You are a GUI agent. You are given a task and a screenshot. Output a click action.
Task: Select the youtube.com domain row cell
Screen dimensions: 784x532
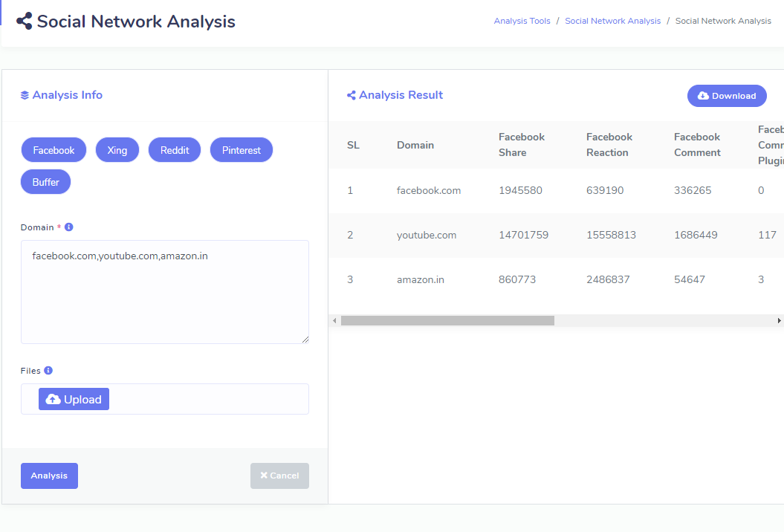[x=427, y=236]
